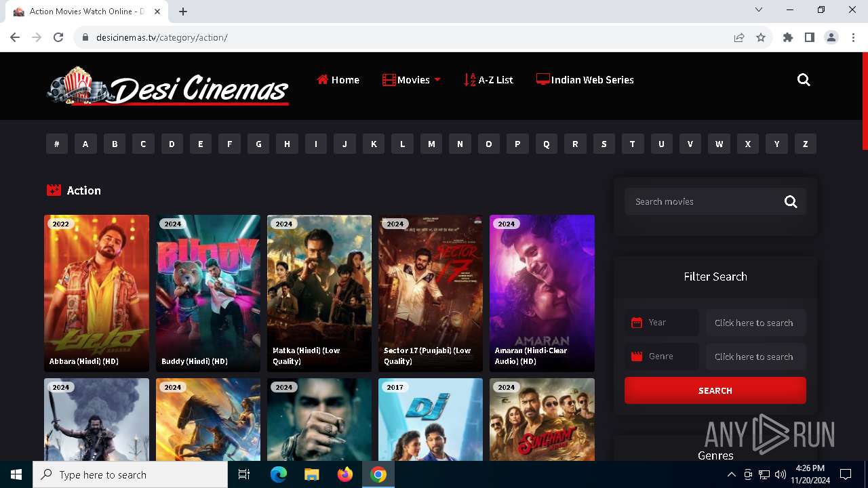Filter movies by letter W
The width and height of the screenshot is (868, 488).
click(719, 144)
